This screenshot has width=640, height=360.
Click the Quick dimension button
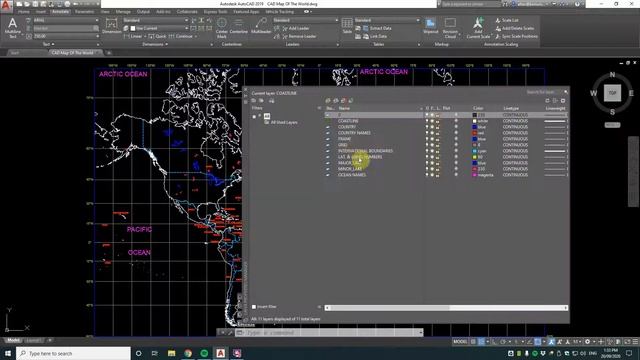point(157,36)
